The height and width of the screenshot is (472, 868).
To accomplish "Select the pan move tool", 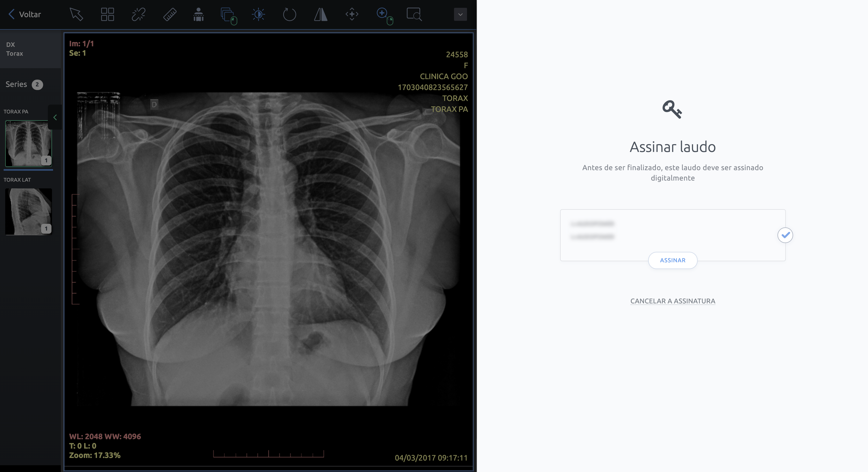I will coord(352,15).
